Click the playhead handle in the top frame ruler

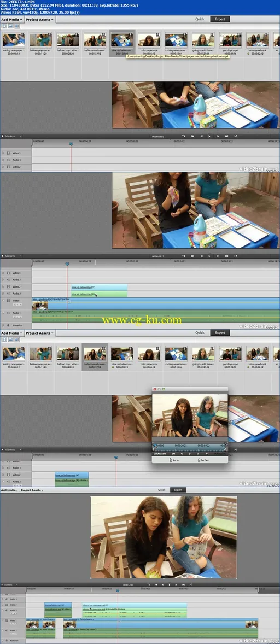tap(71, 144)
